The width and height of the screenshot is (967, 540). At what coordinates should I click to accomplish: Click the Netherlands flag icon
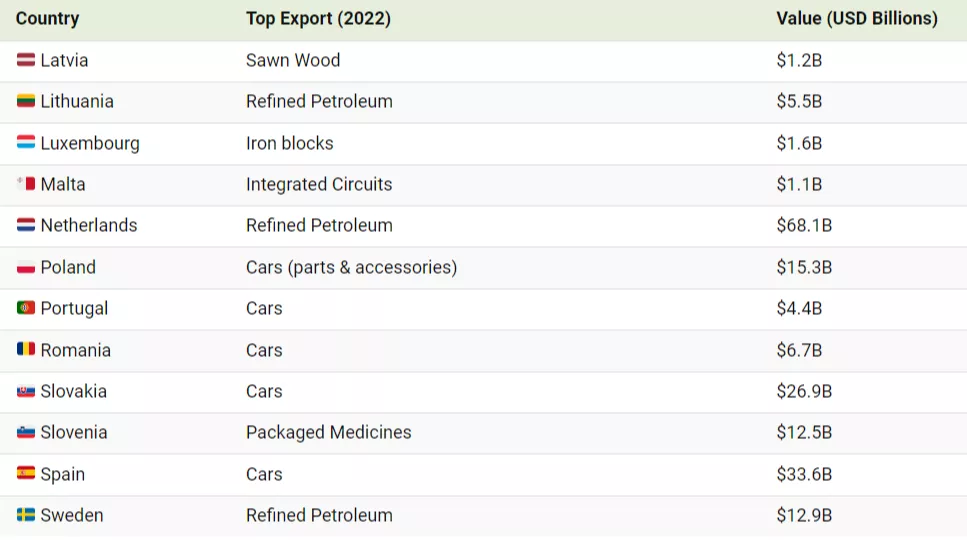(x=26, y=226)
